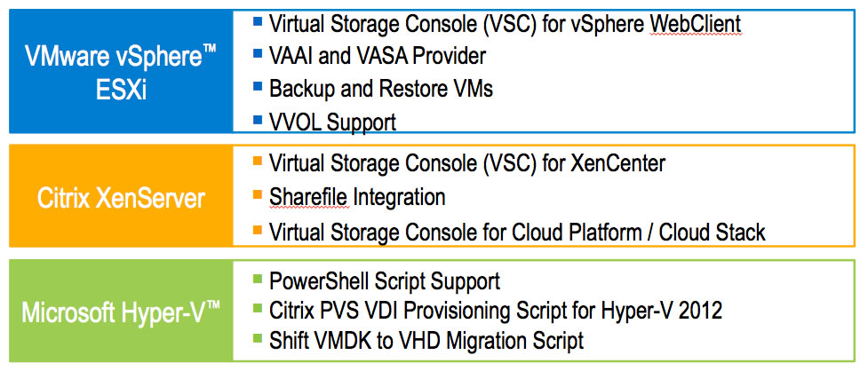Click the VMware vSphere ESXi blue box
Viewport: 868px width, 371px height.
point(121,71)
